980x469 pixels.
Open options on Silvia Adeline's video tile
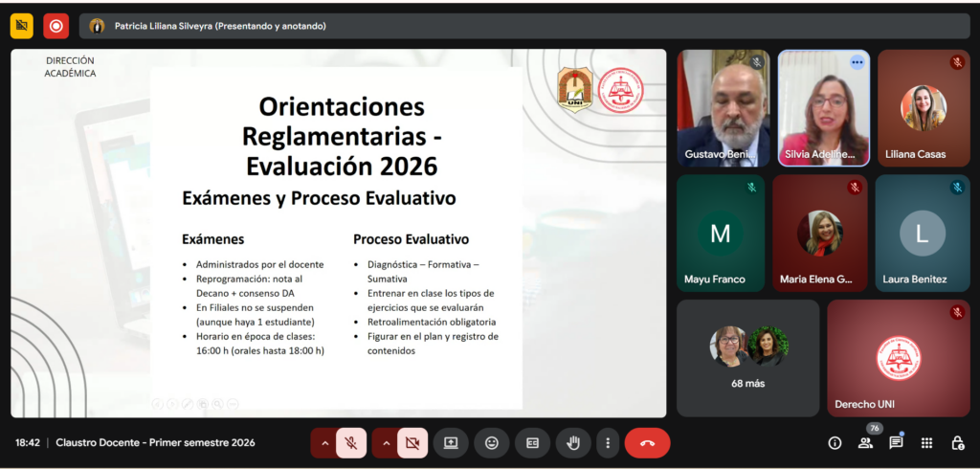(857, 62)
